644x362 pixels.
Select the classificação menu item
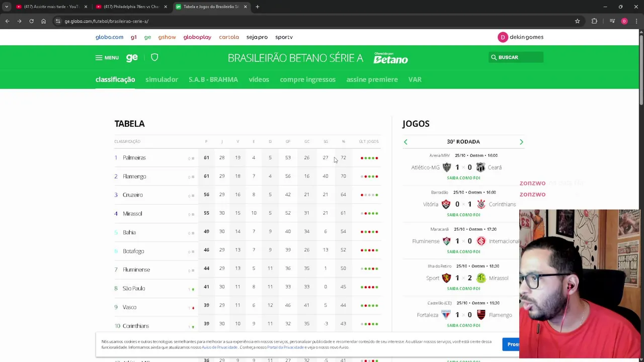point(115,79)
